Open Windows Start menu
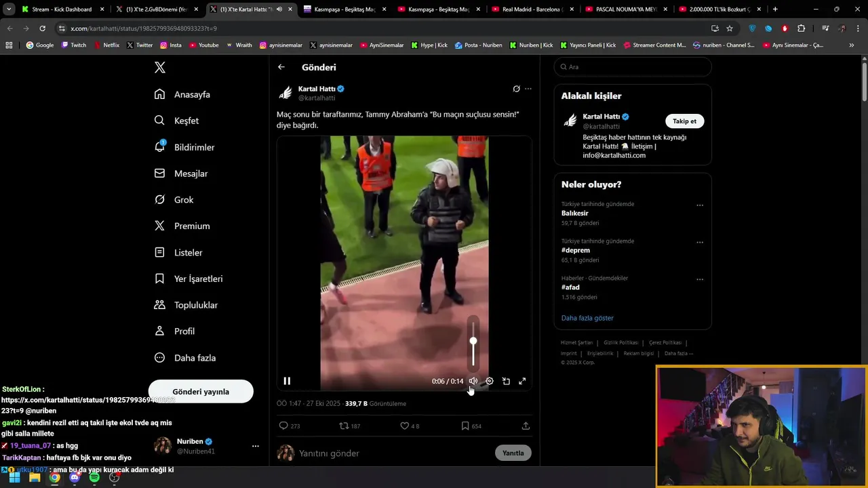The image size is (868, 488). [14, 477]
